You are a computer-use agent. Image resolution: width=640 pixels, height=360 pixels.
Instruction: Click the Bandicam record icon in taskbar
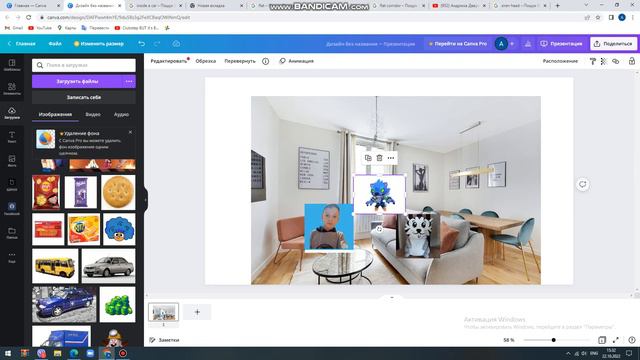tap(123, 353)
